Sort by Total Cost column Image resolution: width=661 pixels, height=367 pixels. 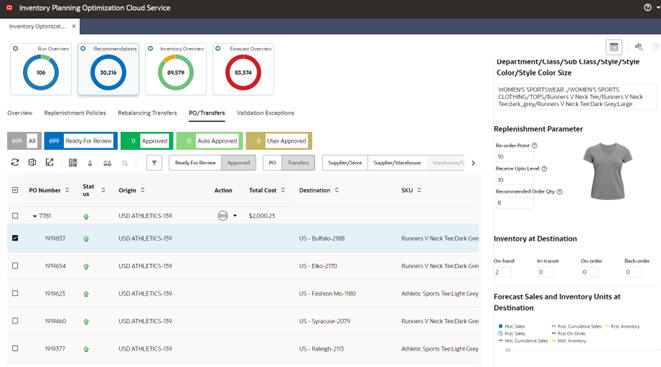tap(283, 190)
